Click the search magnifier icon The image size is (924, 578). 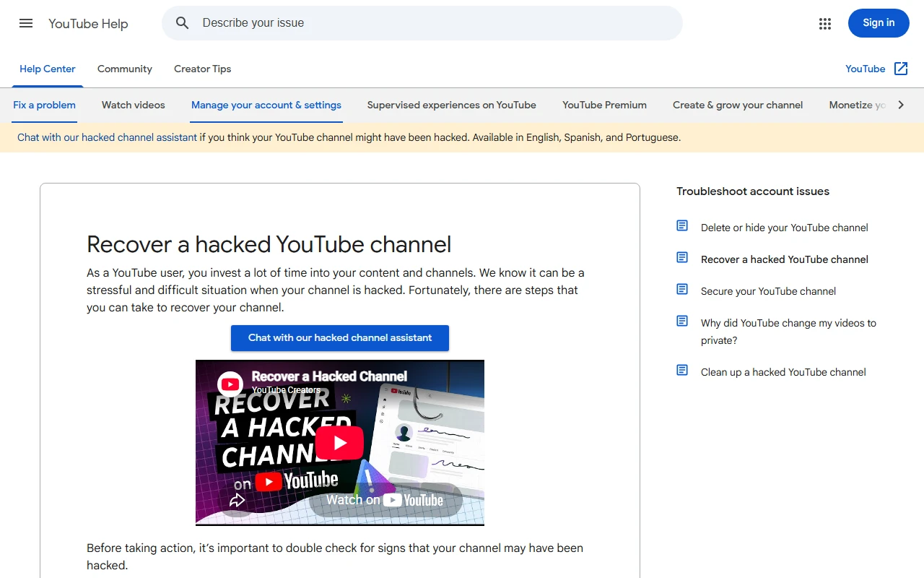click(x=183, y=23)
